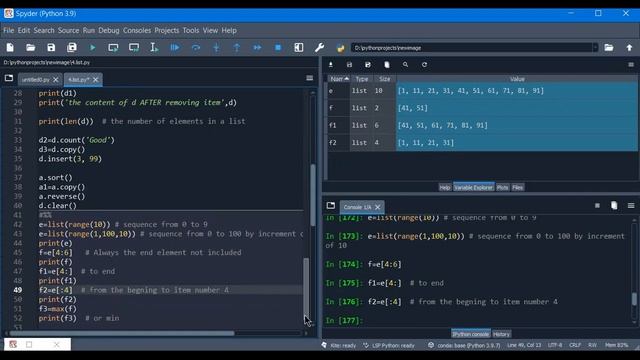Refresh the Variable Explorer
The width and height of the screenshot is (640, 360).
tap(424, 64)
